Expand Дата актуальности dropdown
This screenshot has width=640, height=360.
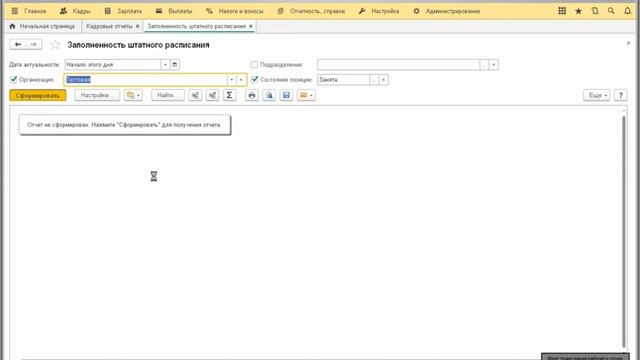pos(165,64)
